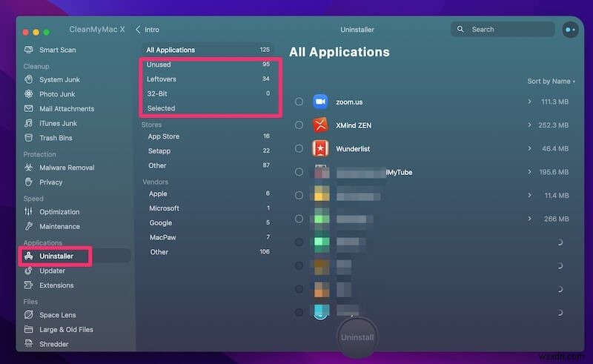Image resolution: width=593 pixels, height=364 pixels.
Task: Filter by App Store apps
Action: [208, 136]
